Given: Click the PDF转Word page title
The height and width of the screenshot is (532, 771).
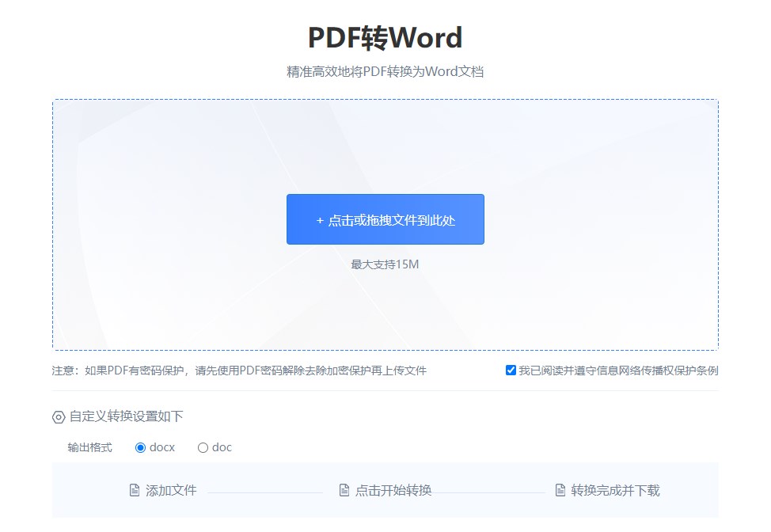Looking at the screenshot, I should coord(385,37).
